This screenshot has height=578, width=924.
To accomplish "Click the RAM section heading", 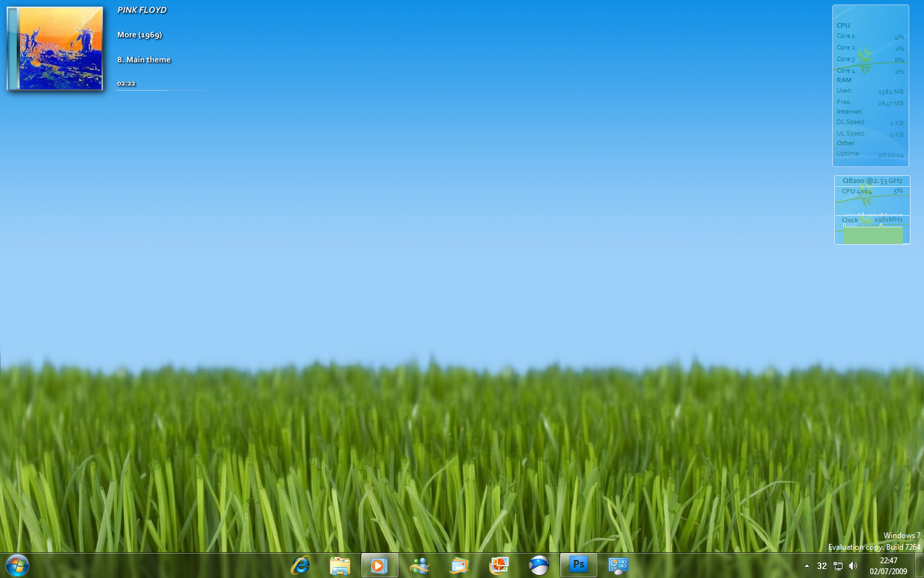I will pyautogui.click(x=844, y=80).
